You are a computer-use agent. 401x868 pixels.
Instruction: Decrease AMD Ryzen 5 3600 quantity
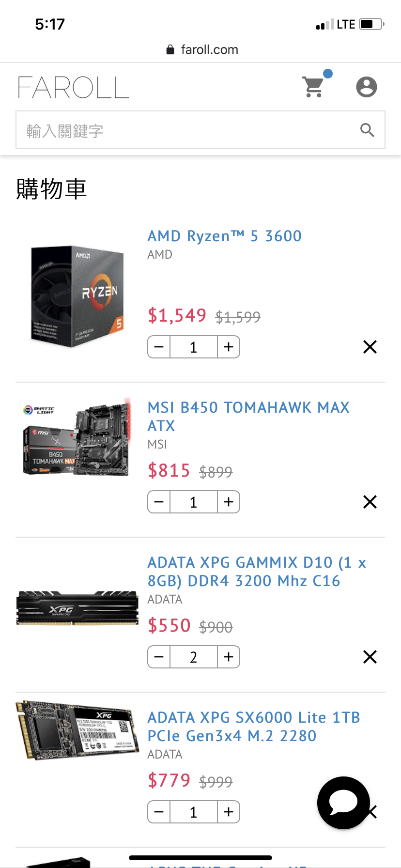point(159,347)
